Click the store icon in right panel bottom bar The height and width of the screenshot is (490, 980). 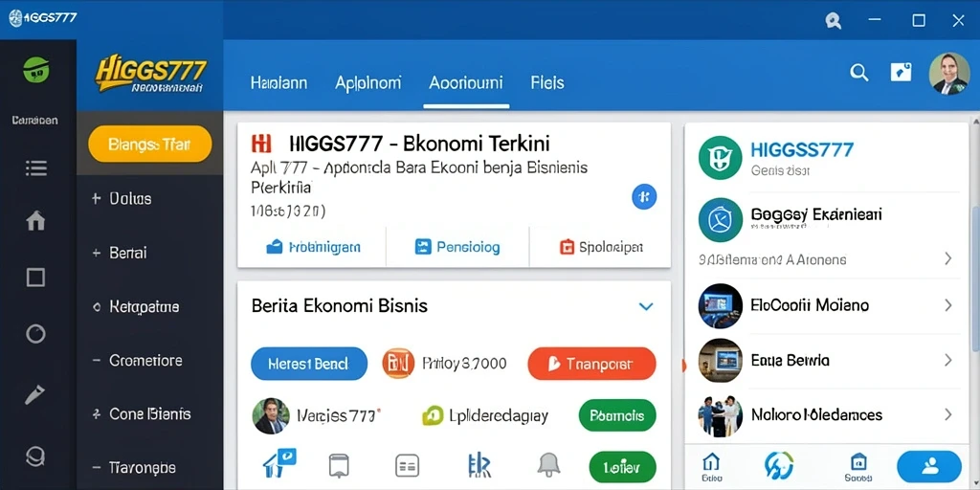pyautogui.click(x=858, y=467)
